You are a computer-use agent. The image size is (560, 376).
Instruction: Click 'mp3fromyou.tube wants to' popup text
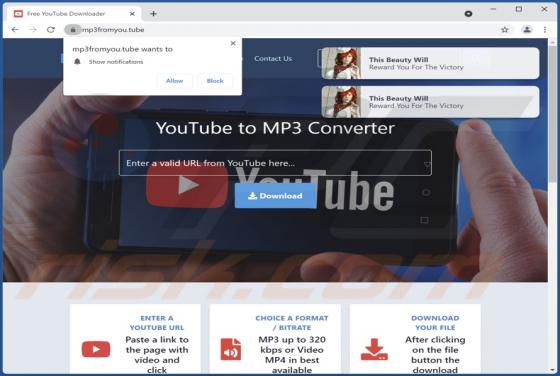click(x=122, y=49)
